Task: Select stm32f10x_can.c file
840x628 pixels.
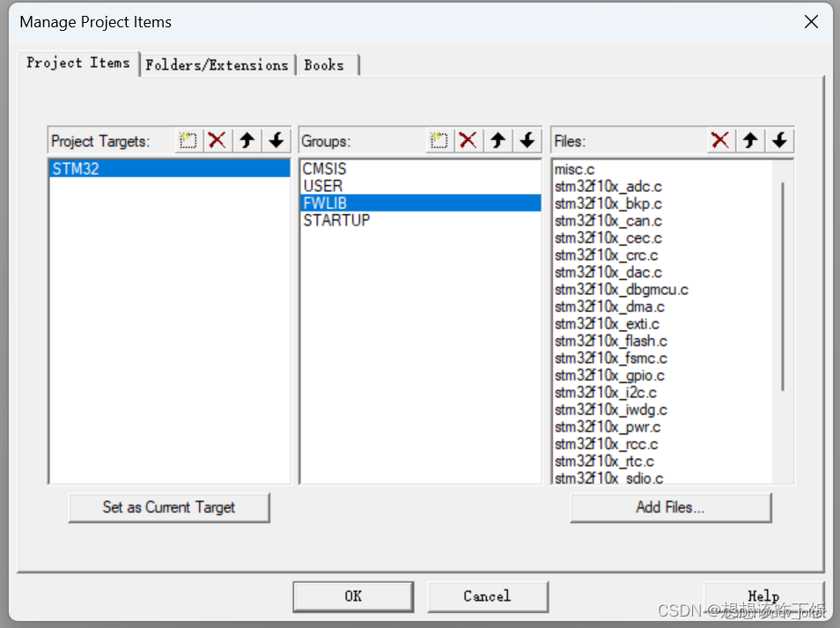Action: pyautogui.click(x=663, y=221)
